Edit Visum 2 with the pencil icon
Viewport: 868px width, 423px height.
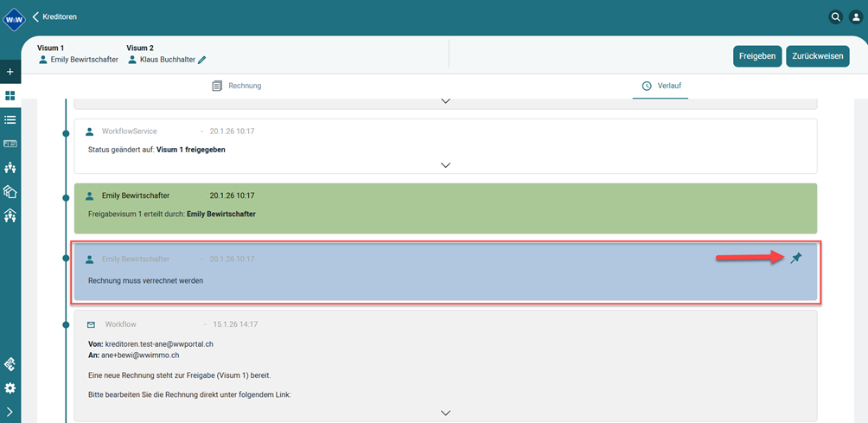[x=202, y=60]
